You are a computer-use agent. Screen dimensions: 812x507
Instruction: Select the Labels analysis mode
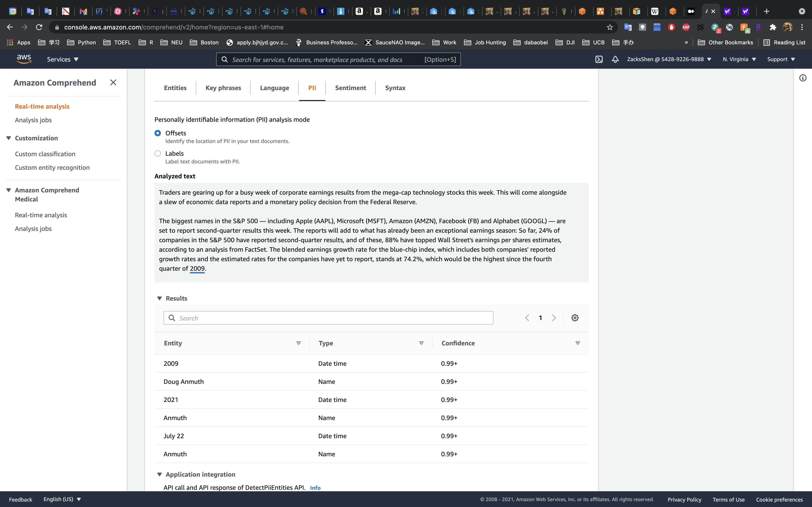point(158,154)
